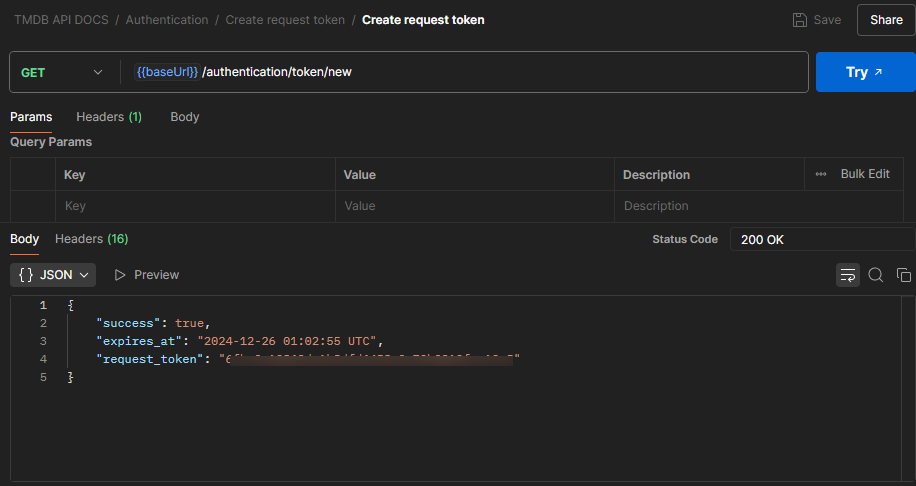Click the Try button
Viewport: 916px width, 486px height.
pos(865,72)
